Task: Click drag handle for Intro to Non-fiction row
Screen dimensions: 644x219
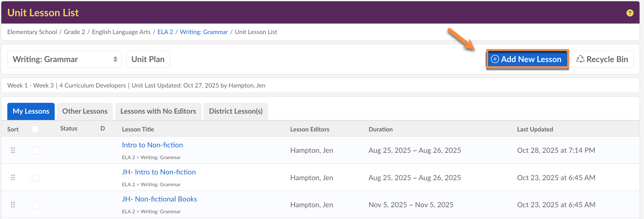Action: coord(13,150)
